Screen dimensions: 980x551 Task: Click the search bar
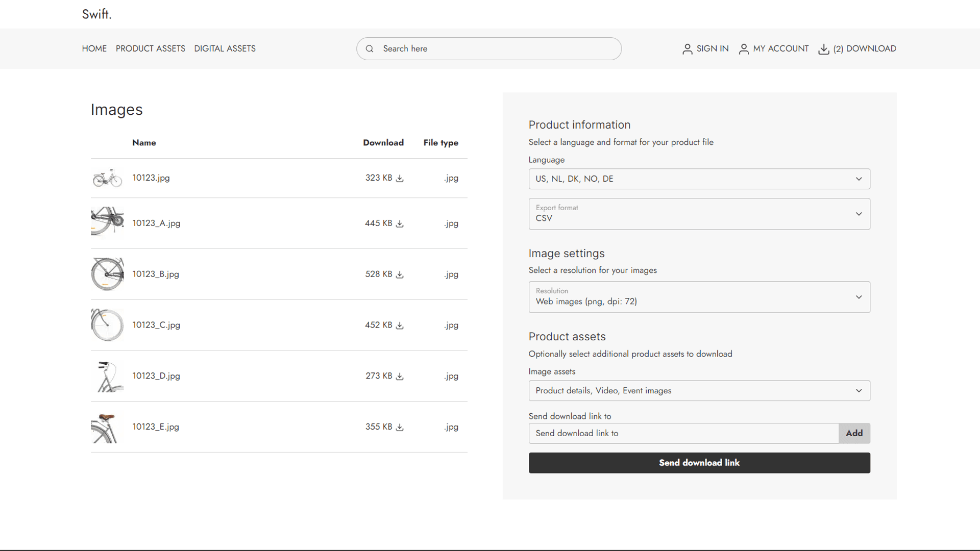point(489,48)
